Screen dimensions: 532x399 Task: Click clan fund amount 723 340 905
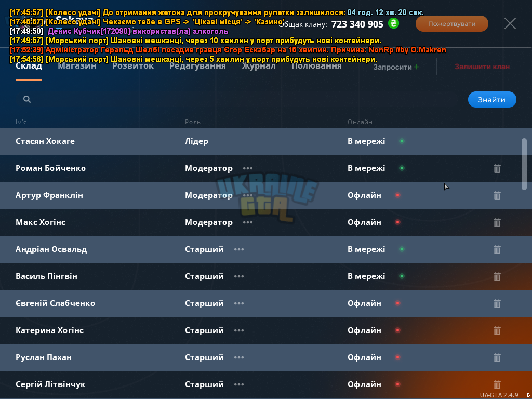[x=357, y=24]
